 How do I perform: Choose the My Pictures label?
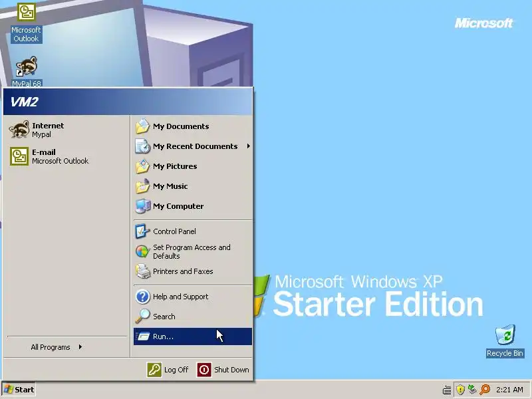point(175,166)
